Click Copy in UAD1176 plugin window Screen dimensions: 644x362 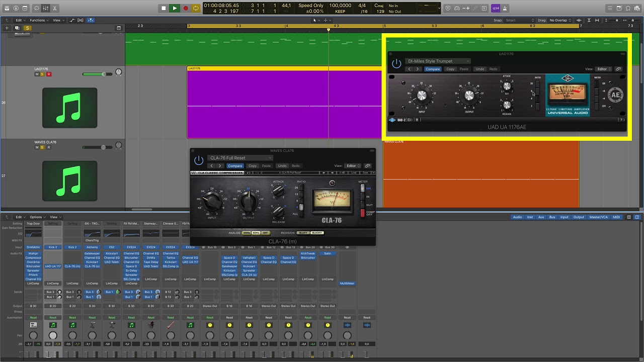pos(450,69)
